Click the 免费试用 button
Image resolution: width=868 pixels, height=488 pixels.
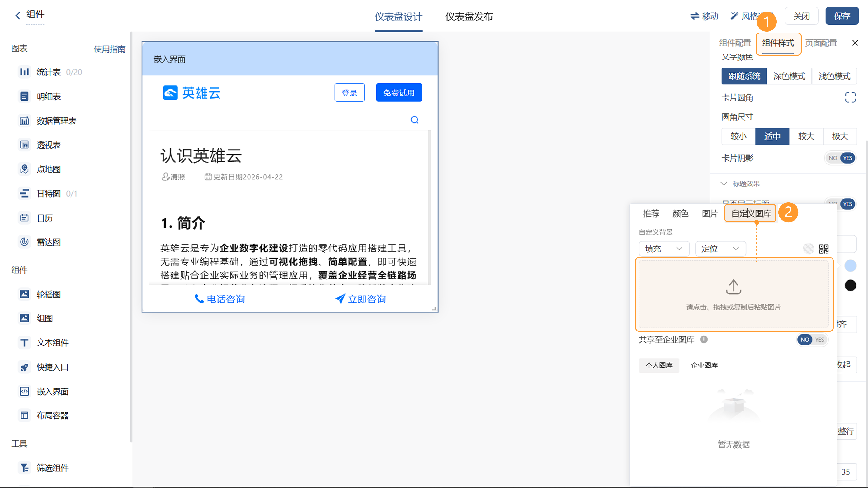click(x=399, y=93)
